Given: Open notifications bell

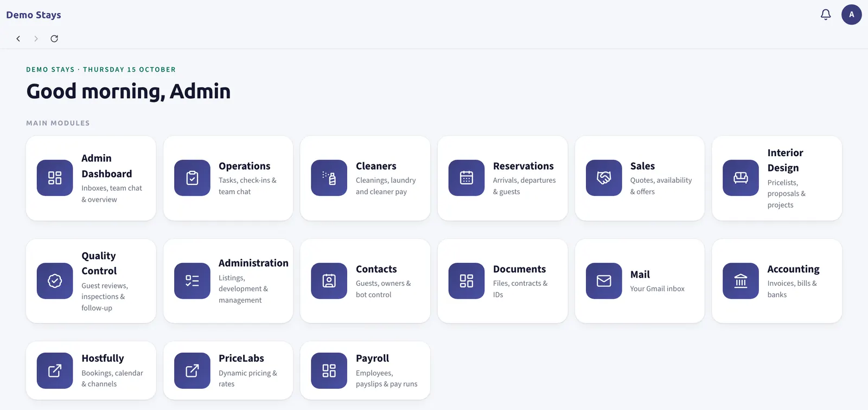Looking at the screenshot, I should (x=826, y=15).
